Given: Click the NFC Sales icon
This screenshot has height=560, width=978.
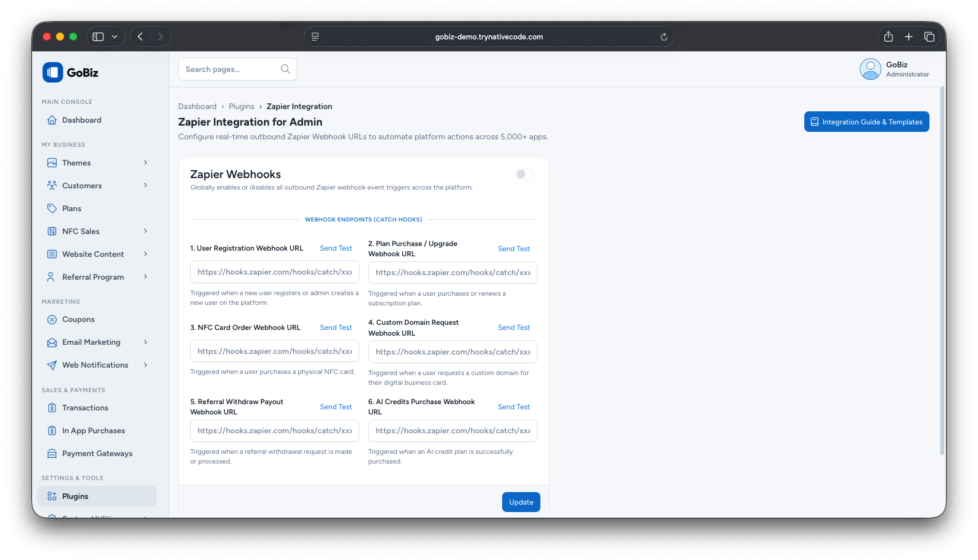Looking at the screenshot, I should 52,231.
